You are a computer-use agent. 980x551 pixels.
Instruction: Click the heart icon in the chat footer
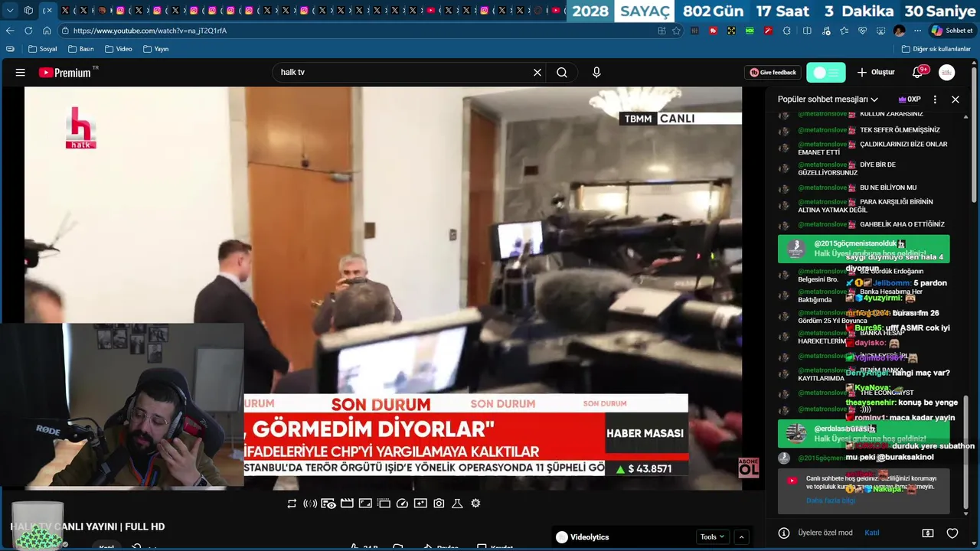pos(952,533)
